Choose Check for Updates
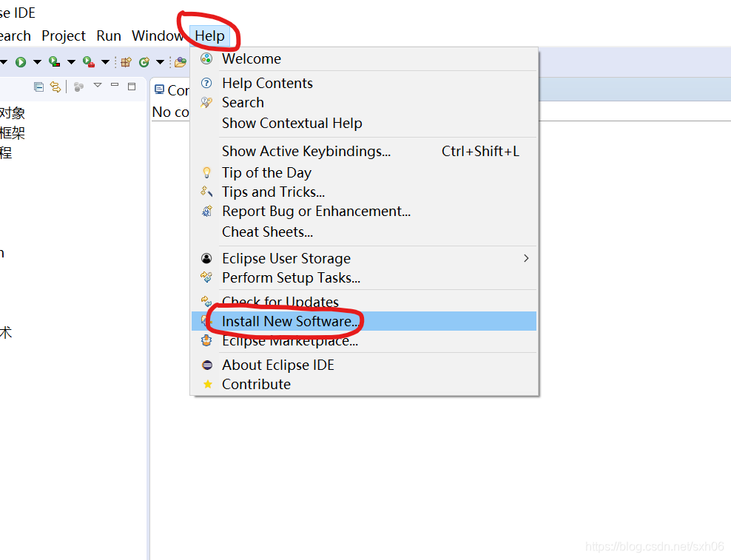 pos(364,302)
